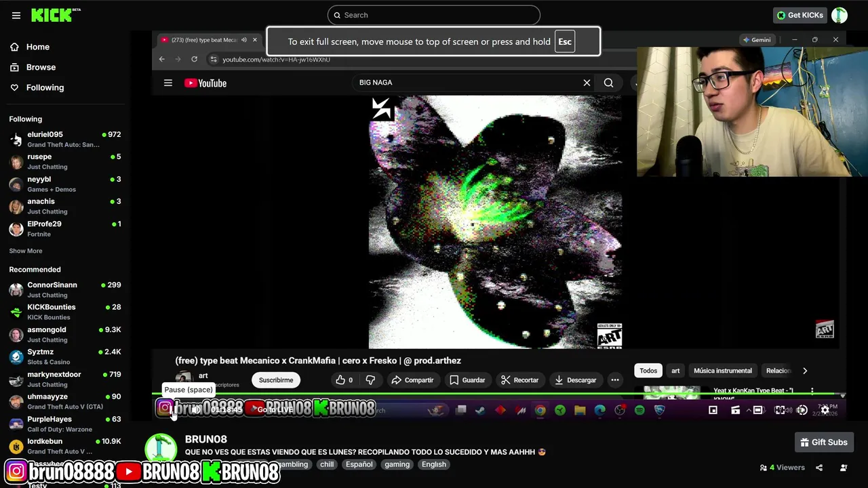Toggle Kick player theater mode
This screenshot has height=488, width=868.
[757, 410]
